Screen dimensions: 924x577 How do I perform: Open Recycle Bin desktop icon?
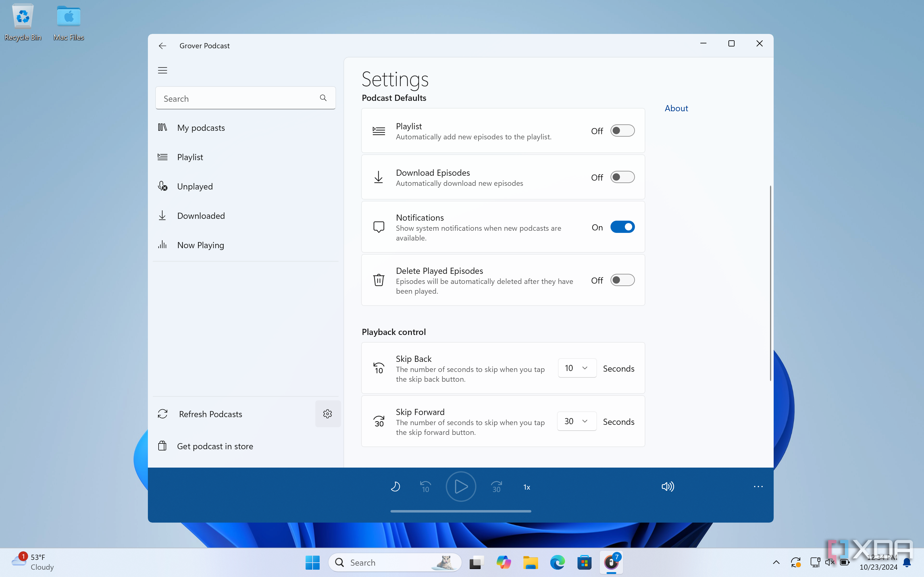[x=23, y=22]
